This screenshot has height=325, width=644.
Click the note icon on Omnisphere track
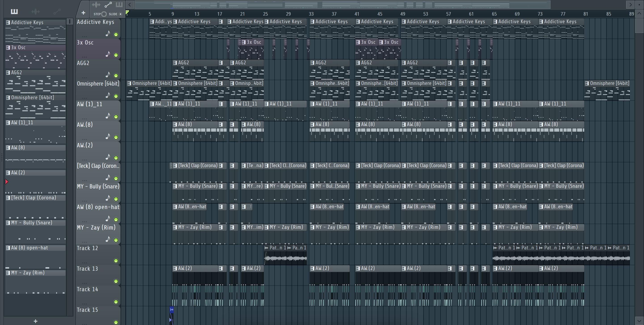coord(108,95)
